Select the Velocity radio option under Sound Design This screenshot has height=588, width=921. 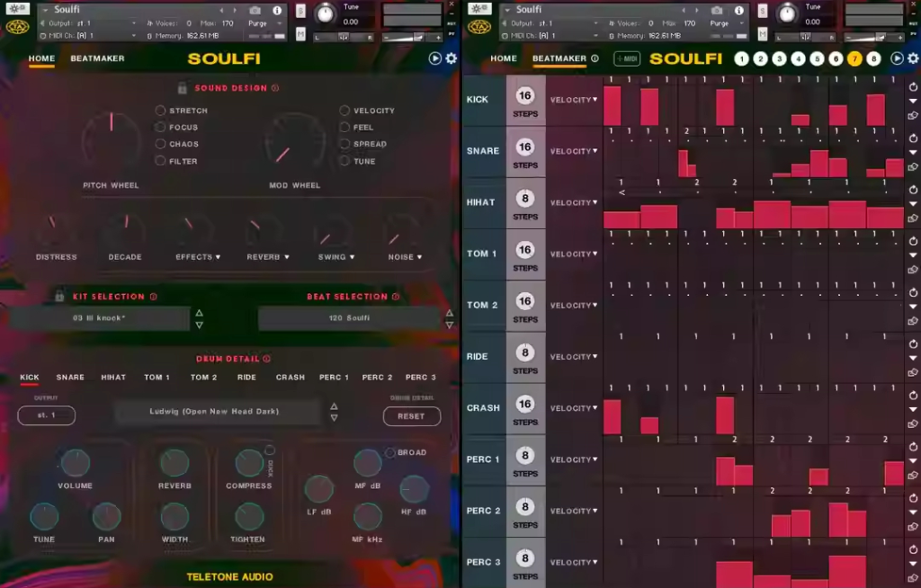[344, 111]
